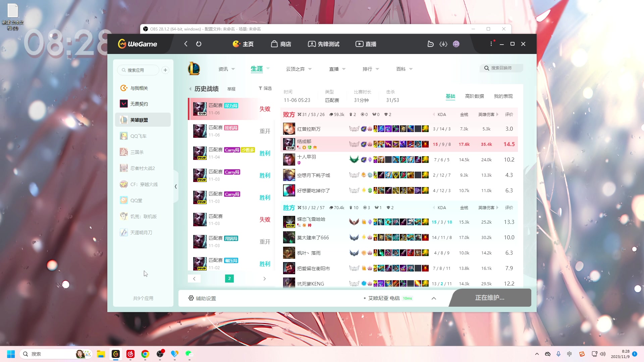Select the 11-04 Carry局 胜利 match
This screenshot has height=362, width=644.
[x=231, y=153]
